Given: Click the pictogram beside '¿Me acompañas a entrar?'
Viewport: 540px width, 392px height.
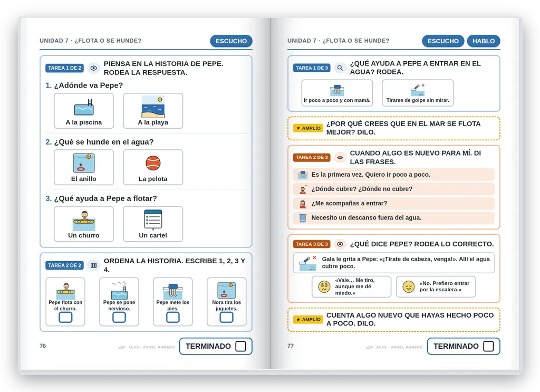Looking at the screenshot, I should point(302,204).
